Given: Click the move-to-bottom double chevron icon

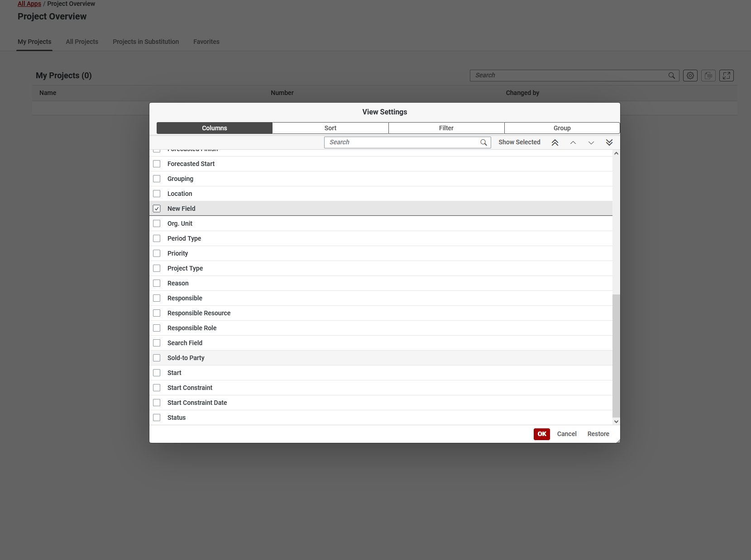Looking at the screenshot, I should click(x=609, y=142).
